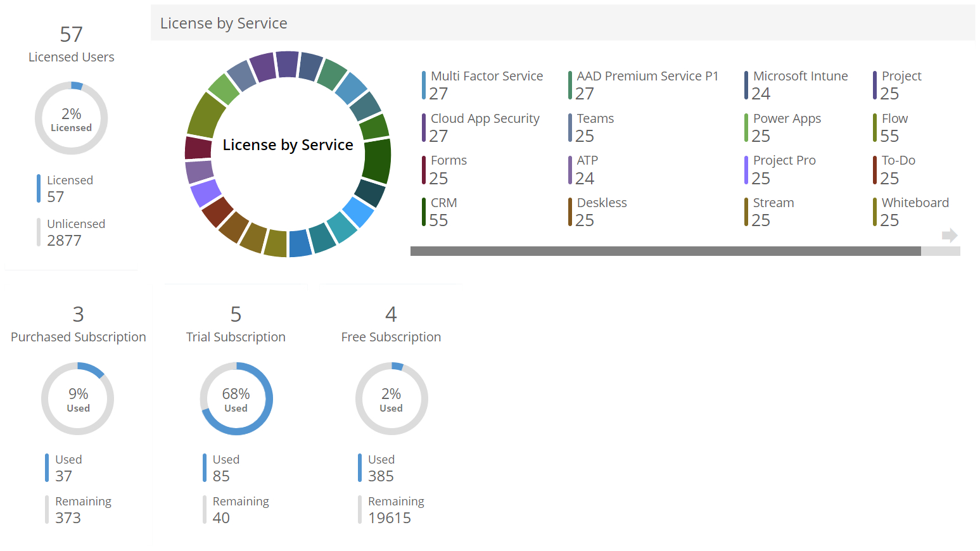Click the 2% Licensed donut chart
The image size is (980, 551).
(72, 118)
